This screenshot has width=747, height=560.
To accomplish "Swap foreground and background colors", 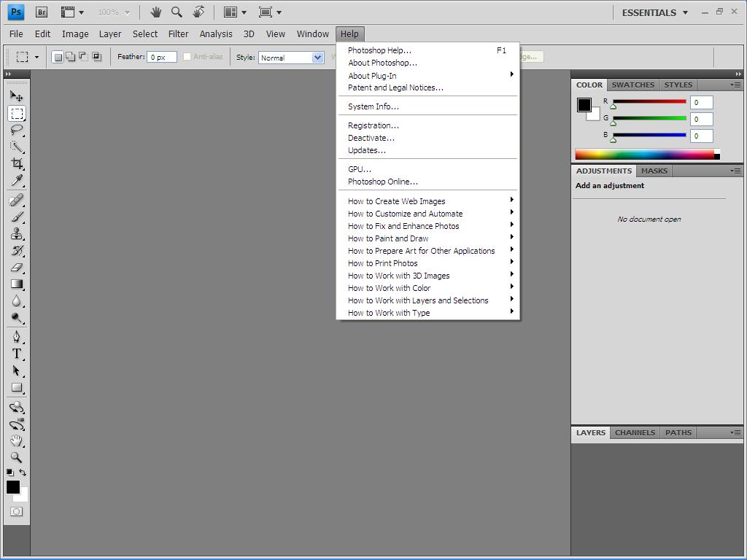I will [x=23, y=472].
